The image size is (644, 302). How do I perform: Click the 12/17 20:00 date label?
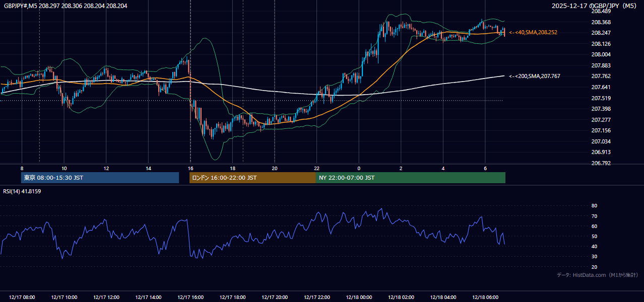tap(275, 297)
